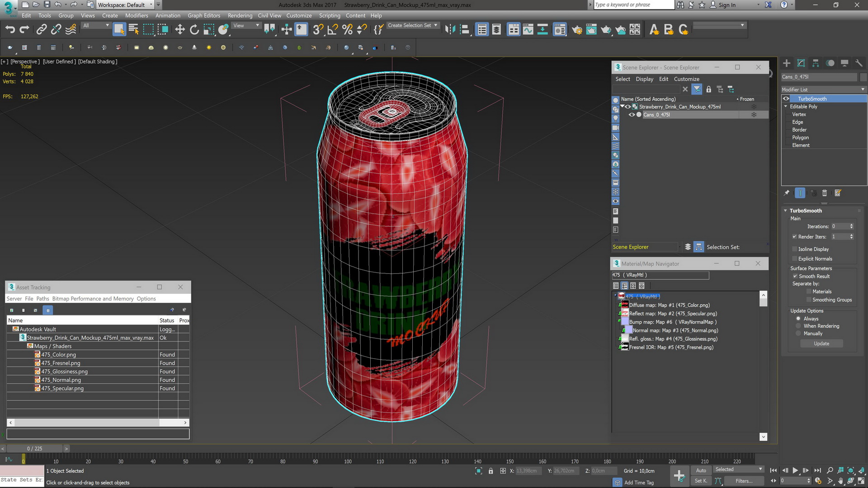Toggle TurboSmooth modifier eye visibility
This screenshot has width=868, height=488.
pyautogui.click(x=786, y=99)
